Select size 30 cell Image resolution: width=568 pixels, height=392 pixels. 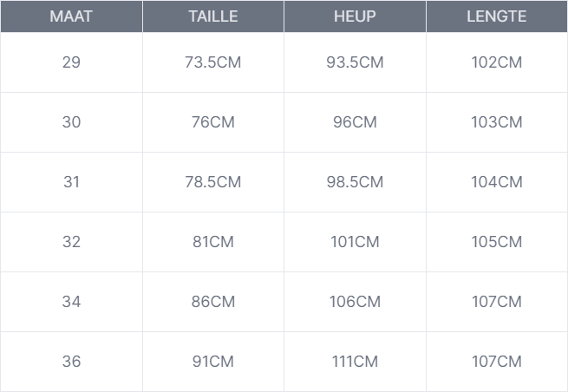71,122
